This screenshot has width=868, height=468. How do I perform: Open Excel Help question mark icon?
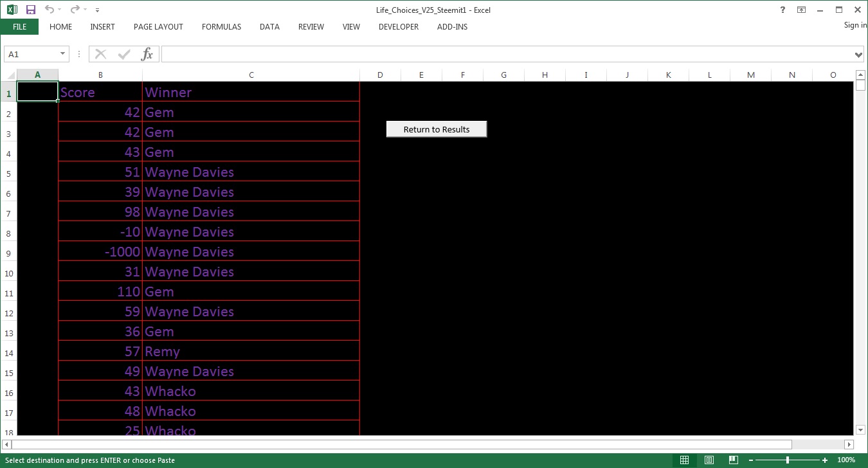[x=782, y=10]
